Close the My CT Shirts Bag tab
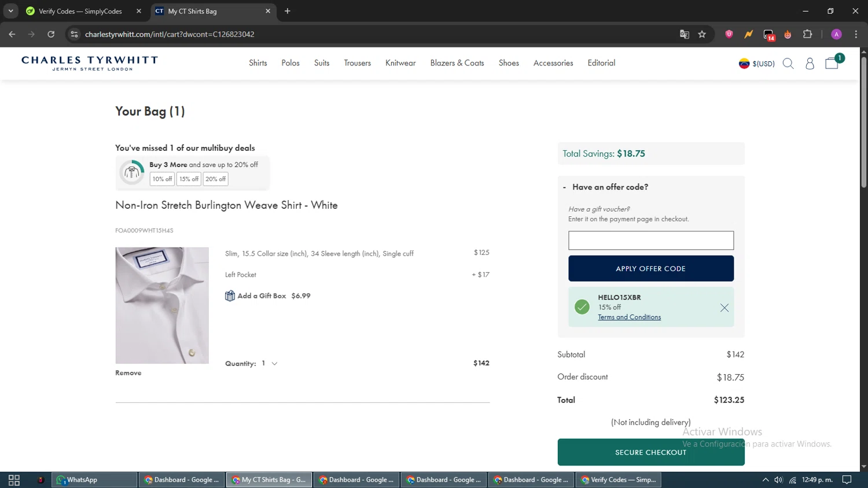Viewport: 868px width, 488px height. [x=268, y=11]
